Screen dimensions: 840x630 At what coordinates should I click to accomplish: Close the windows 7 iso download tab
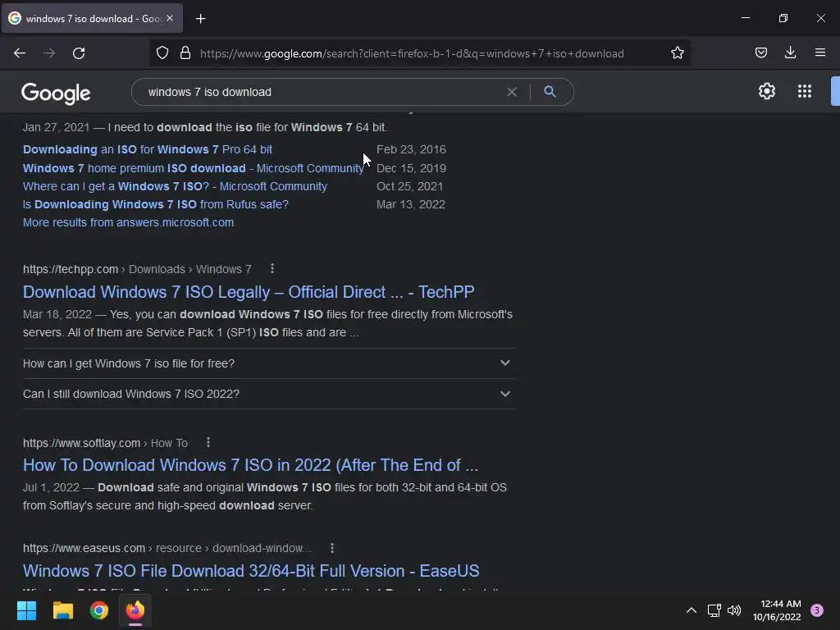point(170,18)
